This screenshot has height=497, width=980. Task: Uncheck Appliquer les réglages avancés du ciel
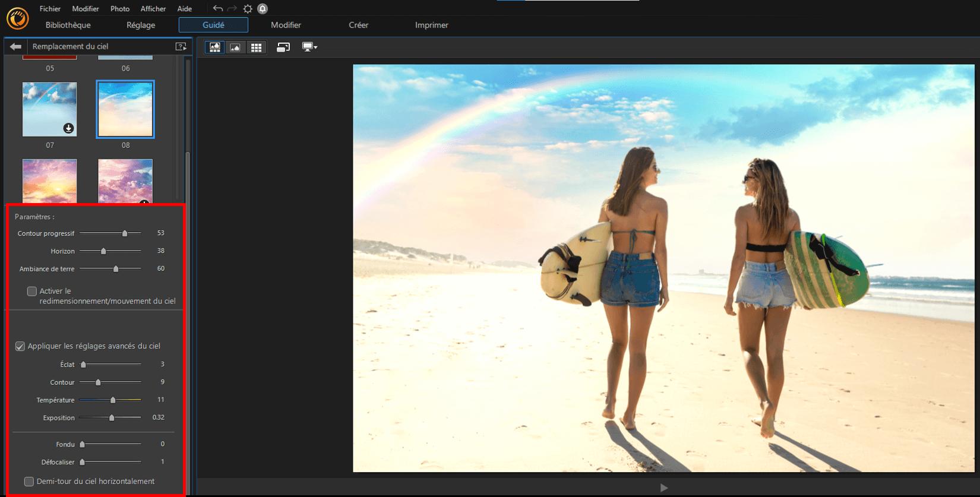pos(20,346)
